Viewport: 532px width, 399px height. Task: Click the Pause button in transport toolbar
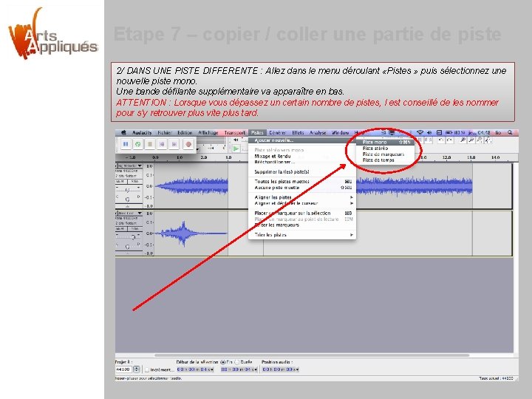(x=126, y=144)
